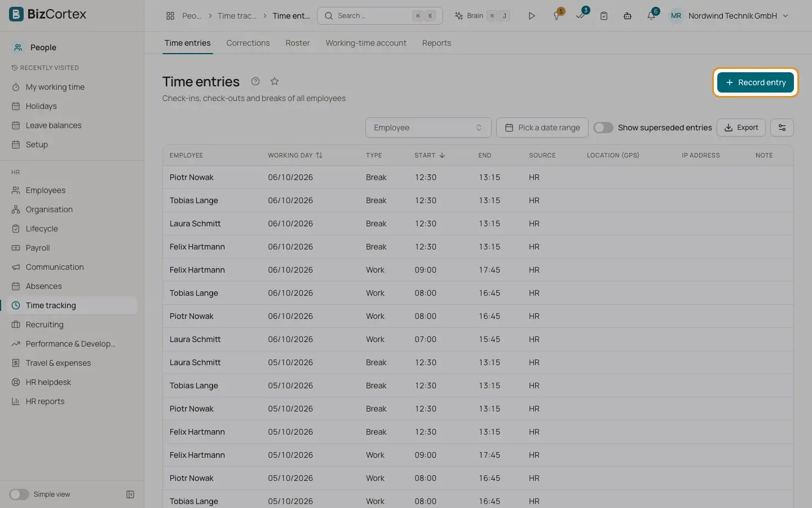This screenshot has width=812, height=508.
Task: Expand Nordwind Technik GmbH company menu
Action: click(738, 16)
